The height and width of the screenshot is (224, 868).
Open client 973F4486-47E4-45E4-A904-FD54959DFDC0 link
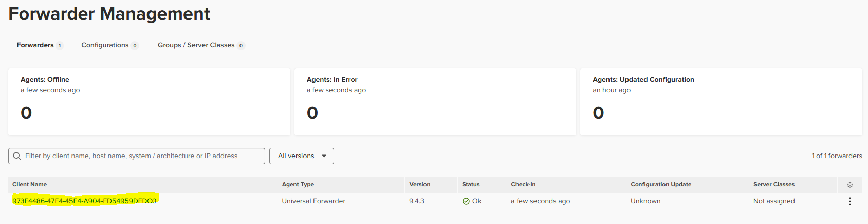pyautogui.click(x=84, y=201)
